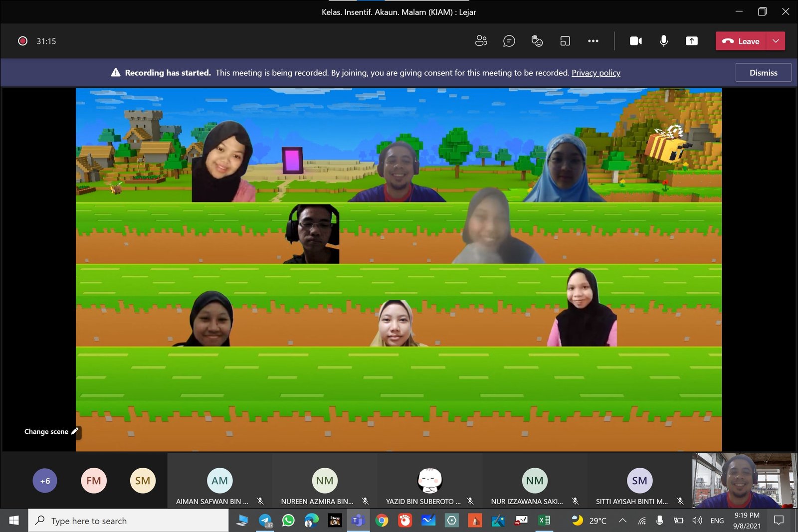
Task: Open the participants panel
Action: 481,41
